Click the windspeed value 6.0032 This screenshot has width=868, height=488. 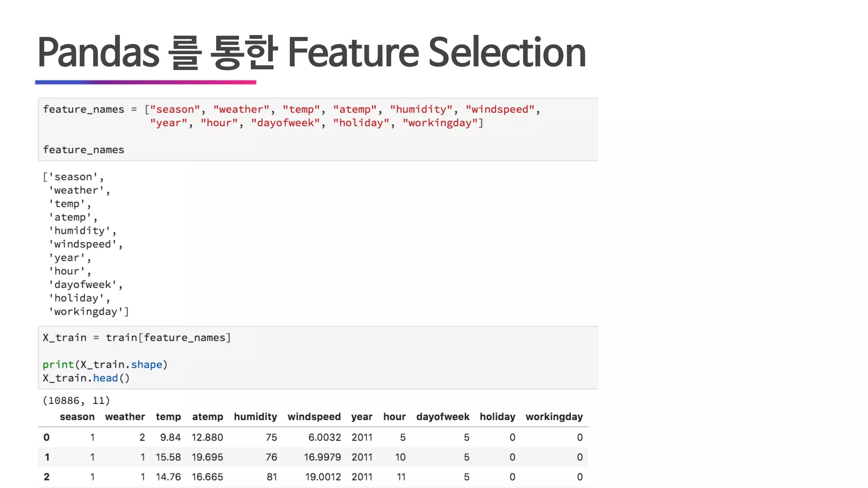(325, 438)
